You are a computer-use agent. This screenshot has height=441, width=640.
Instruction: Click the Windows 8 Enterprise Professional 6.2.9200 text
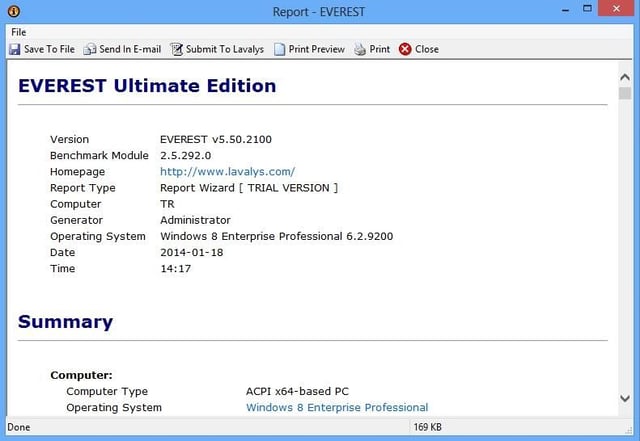[277, 236]
